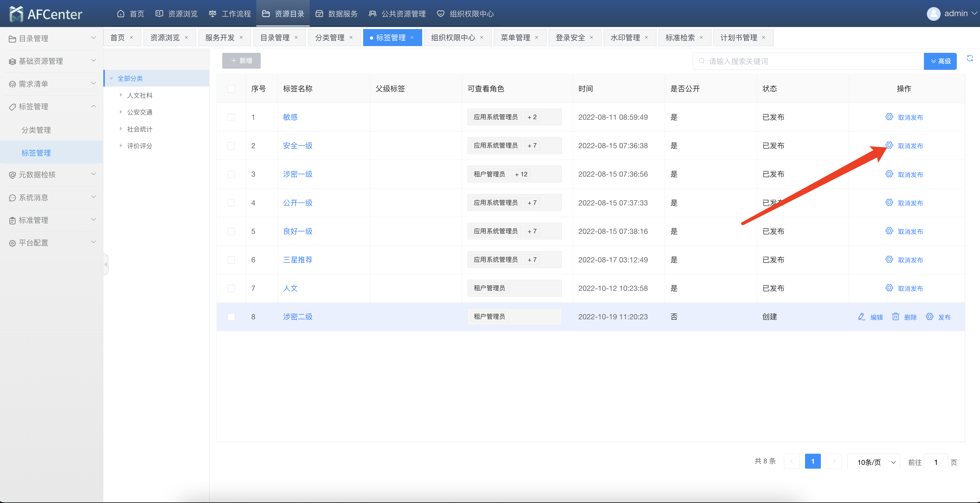Check the select-all checkbox in the table header

(x=231, y=89)
